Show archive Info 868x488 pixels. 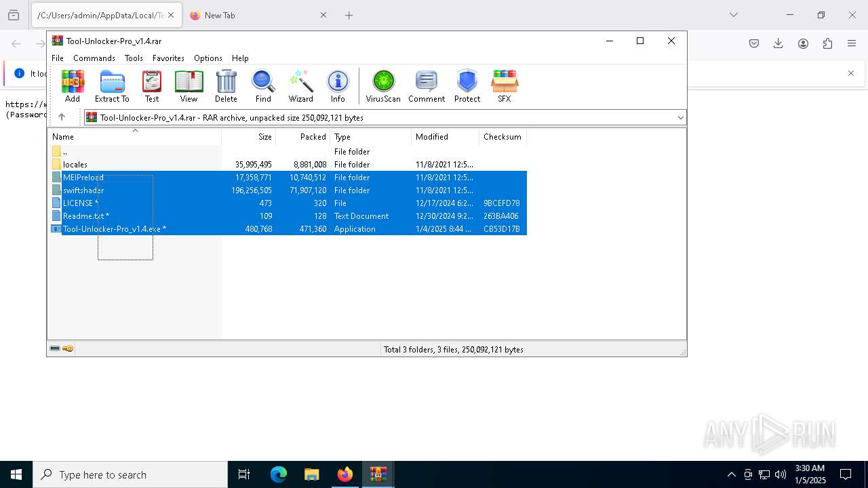coord(338,86)
